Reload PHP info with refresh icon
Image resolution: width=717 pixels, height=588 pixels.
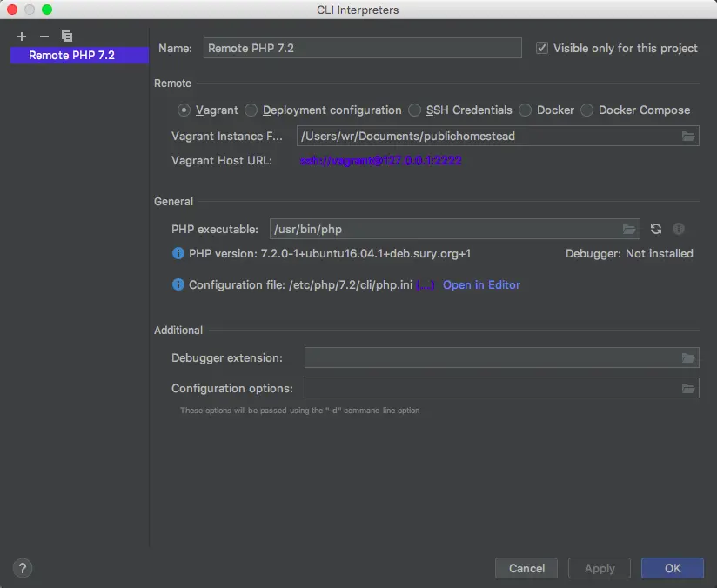point(656,229)
